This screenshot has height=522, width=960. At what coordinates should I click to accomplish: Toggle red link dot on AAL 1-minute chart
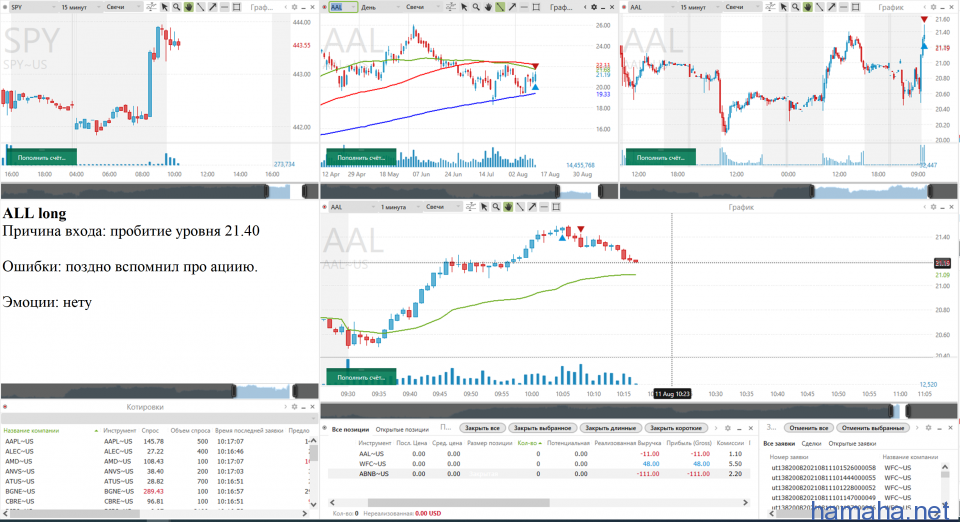(324, 207)
